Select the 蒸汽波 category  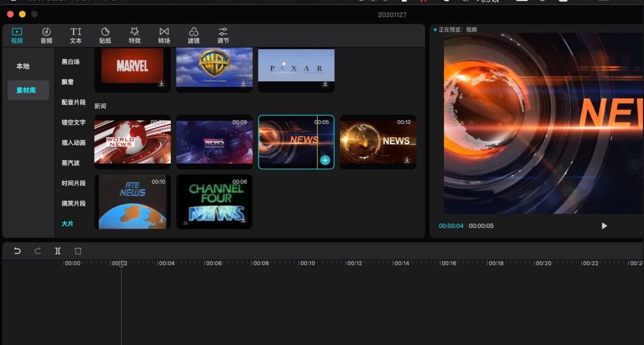71,163
